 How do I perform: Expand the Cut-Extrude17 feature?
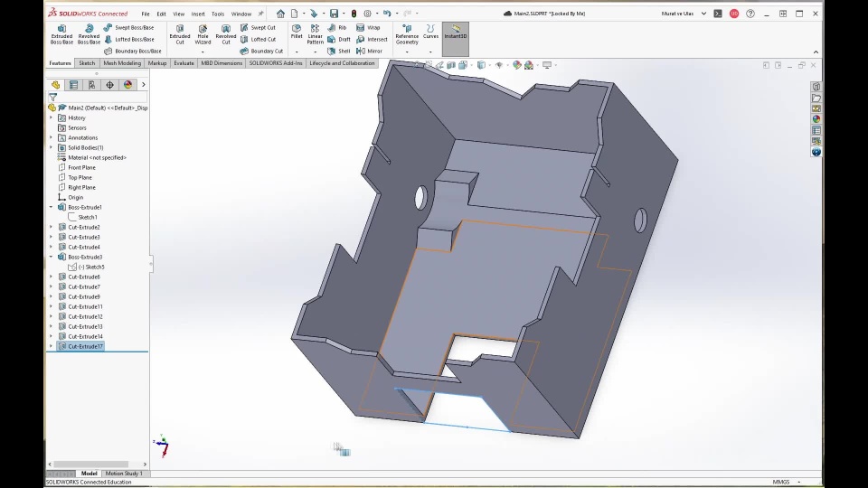coord(51,346)
